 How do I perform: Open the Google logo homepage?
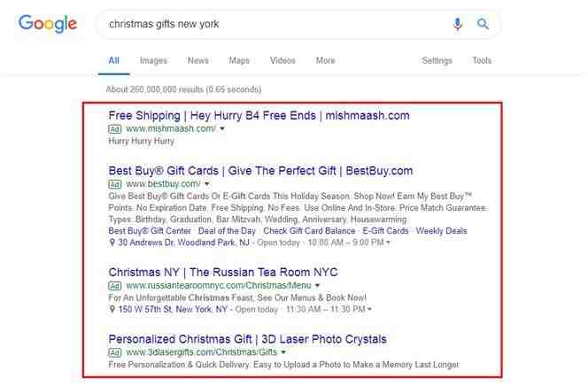click(x=48, y=24)
